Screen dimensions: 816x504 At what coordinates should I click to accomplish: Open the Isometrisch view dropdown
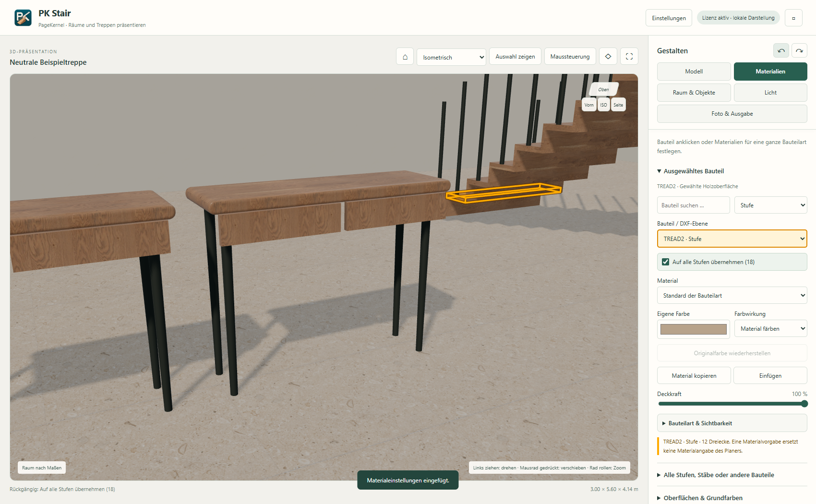[x=451, y=57]
